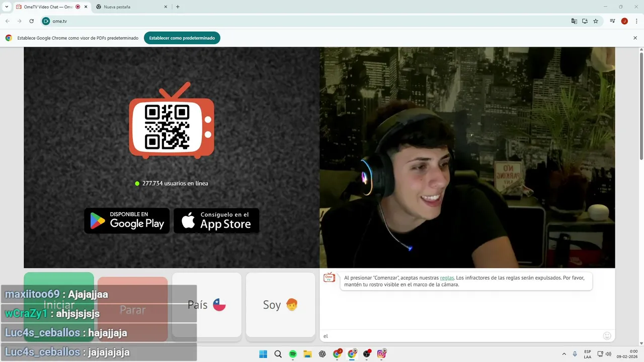
Task: Open ChatGPT from the taskbar
Action: click(323, 354)
